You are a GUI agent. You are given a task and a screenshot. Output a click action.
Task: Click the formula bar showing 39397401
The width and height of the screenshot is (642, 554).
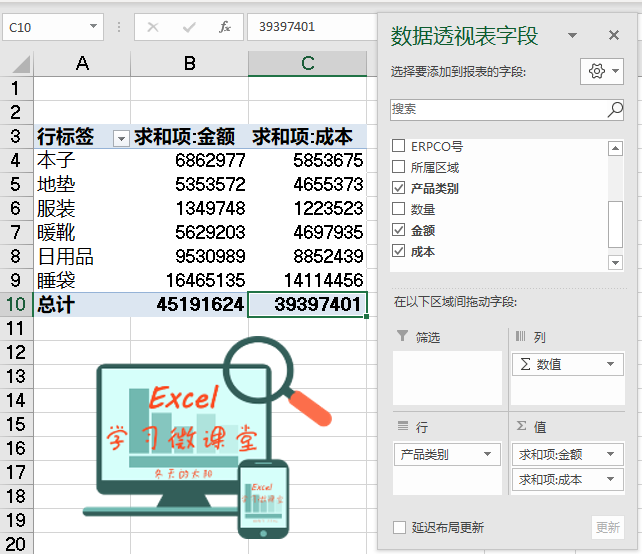coord(311,27)
